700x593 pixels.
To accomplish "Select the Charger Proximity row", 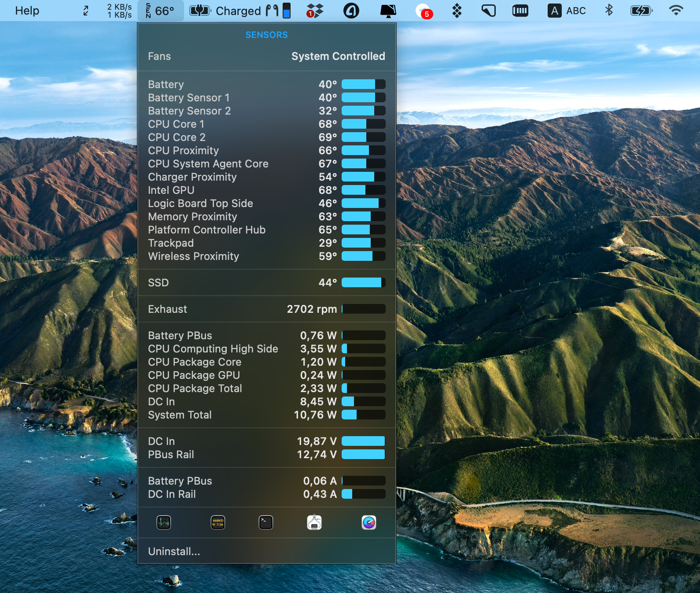I will 267,177.
